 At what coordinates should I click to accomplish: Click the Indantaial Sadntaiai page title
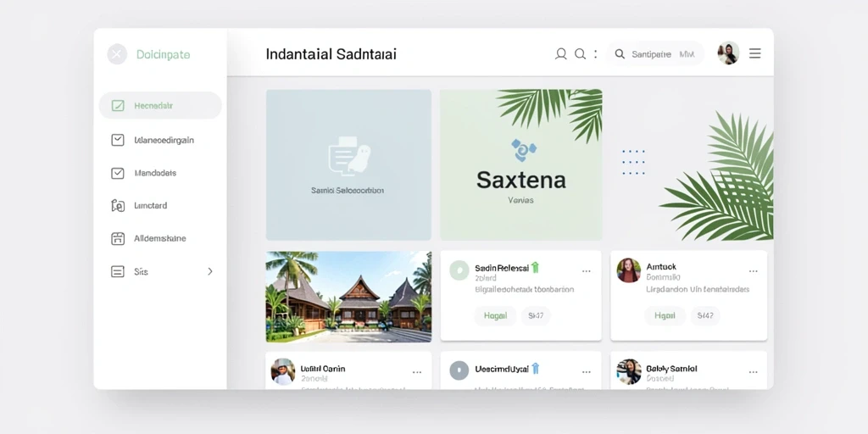(x=331, y=54)
